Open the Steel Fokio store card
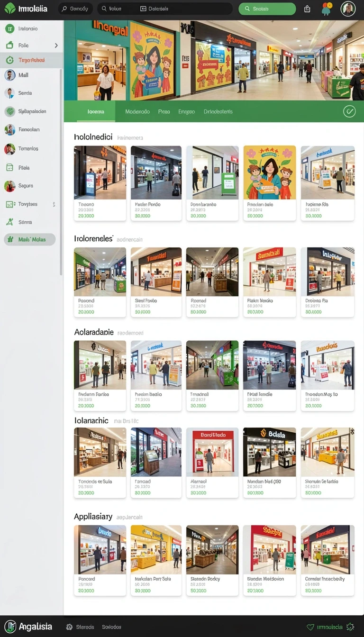 [x=156, y=282]
